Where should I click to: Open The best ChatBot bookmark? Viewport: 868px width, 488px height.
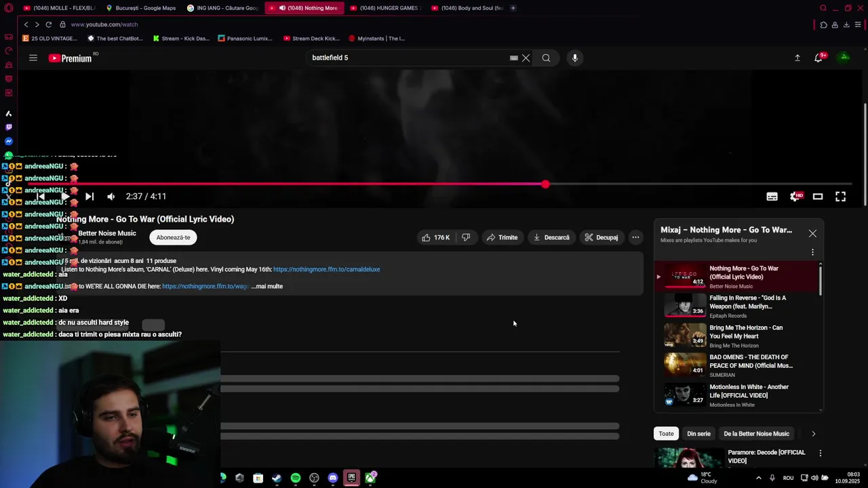pyautogui.click(x=115, y=39)
